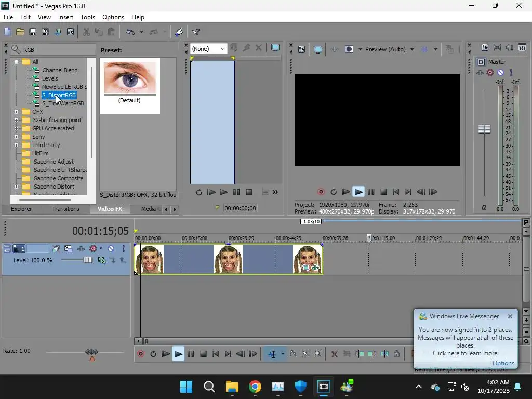Click the trimmer external monitor icon
Image resolution: width=532 pixels, height=399 pixels.
[x=275, y=48]
